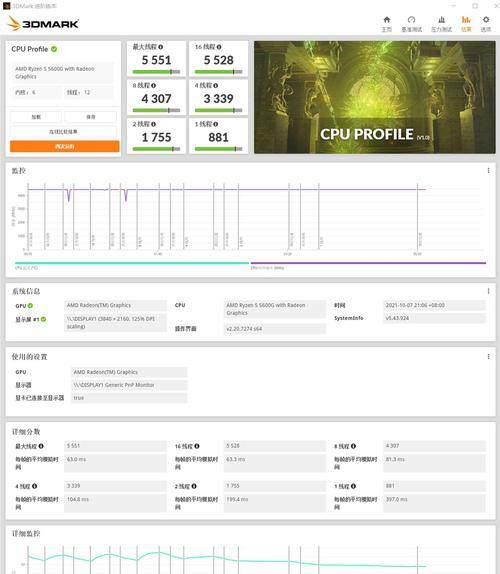The width and height of the screenshot is (500, 574).
Task: Click the teal CPU temperature legend line
Action: click(132, 263)
